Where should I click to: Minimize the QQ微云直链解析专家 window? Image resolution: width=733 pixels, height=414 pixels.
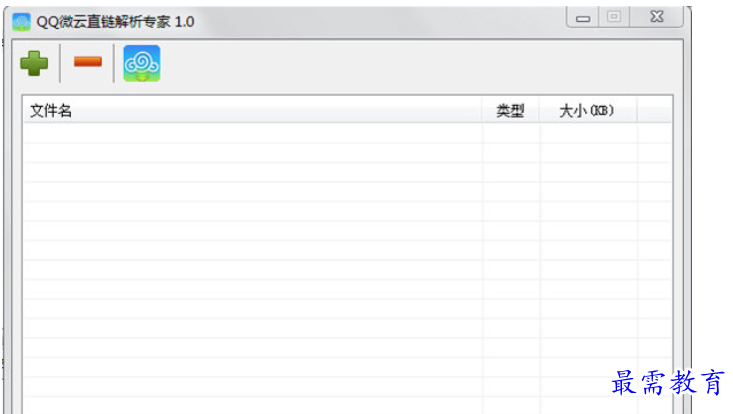tap(583, 18)
